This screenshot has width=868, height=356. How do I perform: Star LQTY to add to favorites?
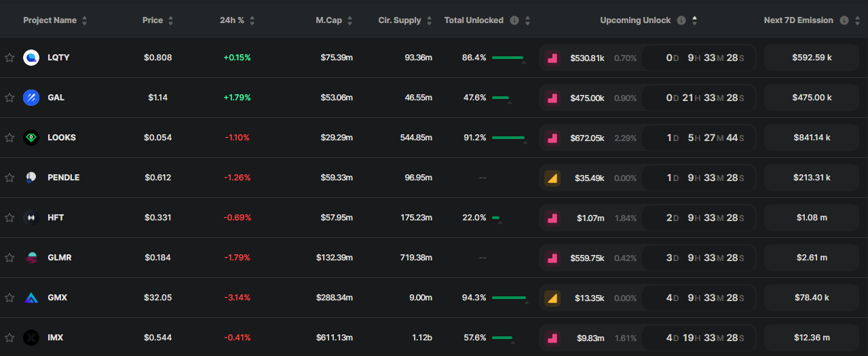pos(10,58)
